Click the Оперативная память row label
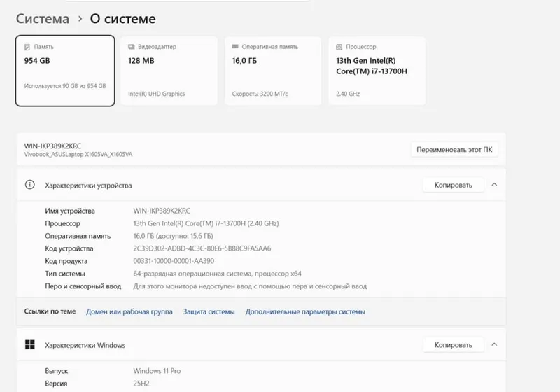The height and width of the screenshot is (392, 560). 78,236
